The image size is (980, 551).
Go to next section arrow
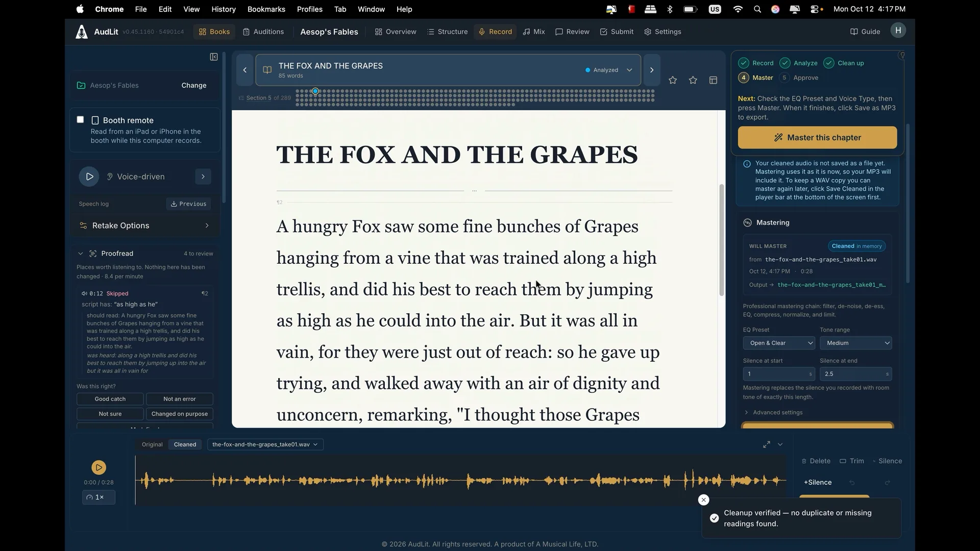(652, 70)
